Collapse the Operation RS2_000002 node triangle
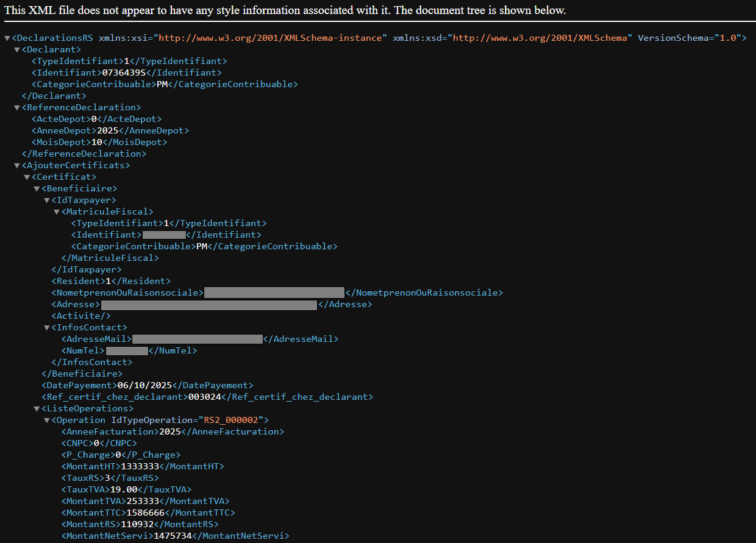This screenshot has height=543, width=756. click(x=46, y=421)
